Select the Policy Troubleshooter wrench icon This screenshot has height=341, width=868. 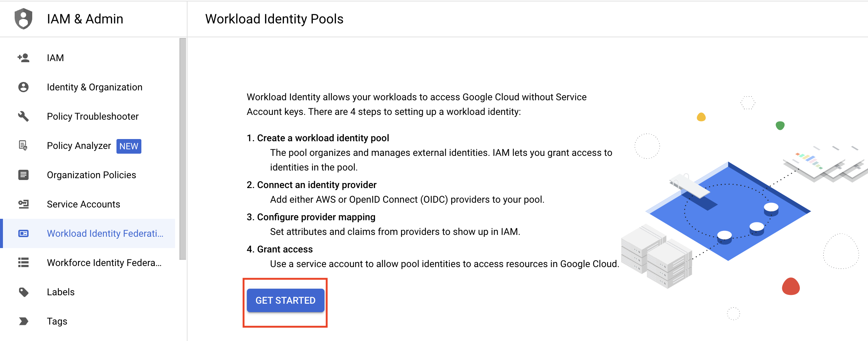point(23,116)
